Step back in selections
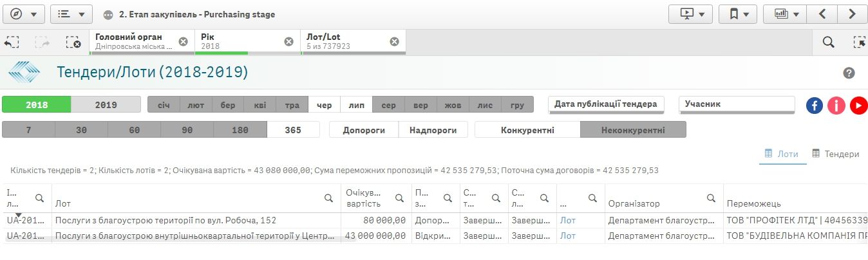Screen dimensions: 868x260 pos(12,42)
